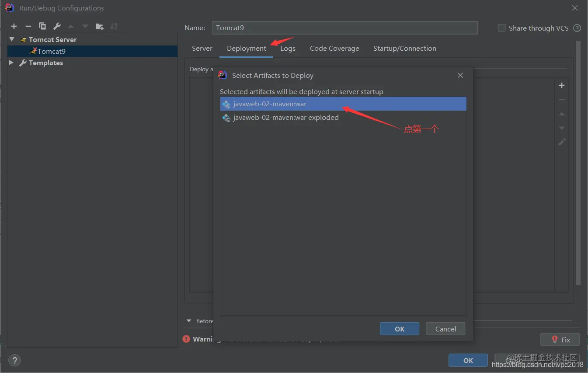This screenshot has width=588, height=373.
Task: Click OK in Run/Debug Configurations window
Action: pyautogui.click(x=468, y=360)
